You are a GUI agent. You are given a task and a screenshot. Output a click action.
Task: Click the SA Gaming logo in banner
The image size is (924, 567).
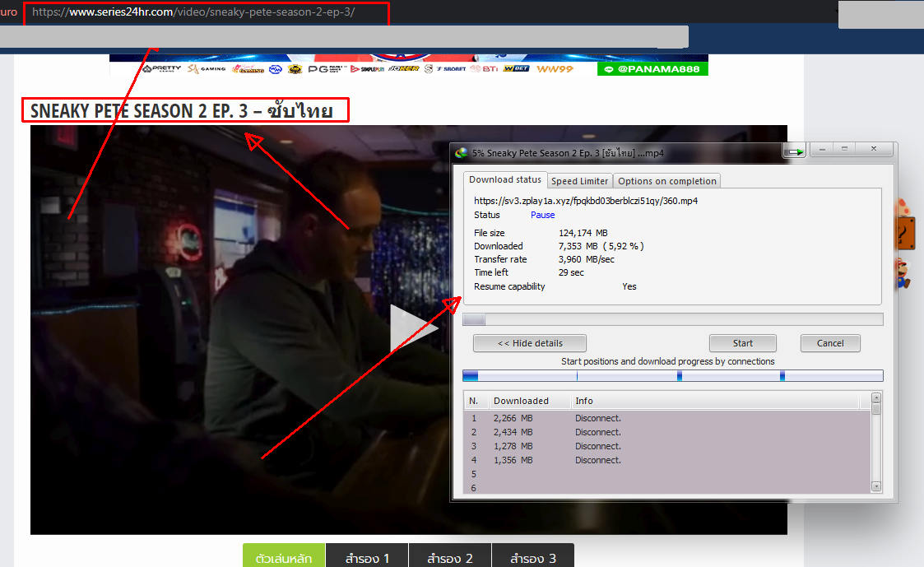207,69
